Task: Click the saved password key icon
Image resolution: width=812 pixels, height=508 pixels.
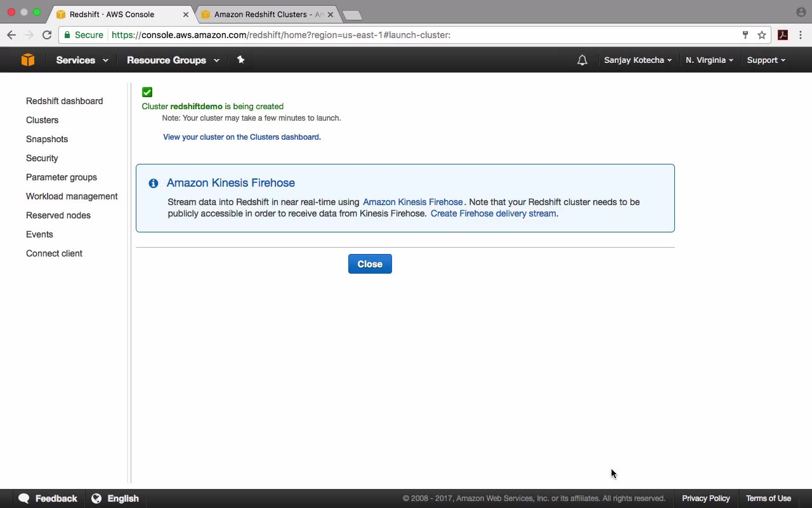Action: tap(745, 35)
